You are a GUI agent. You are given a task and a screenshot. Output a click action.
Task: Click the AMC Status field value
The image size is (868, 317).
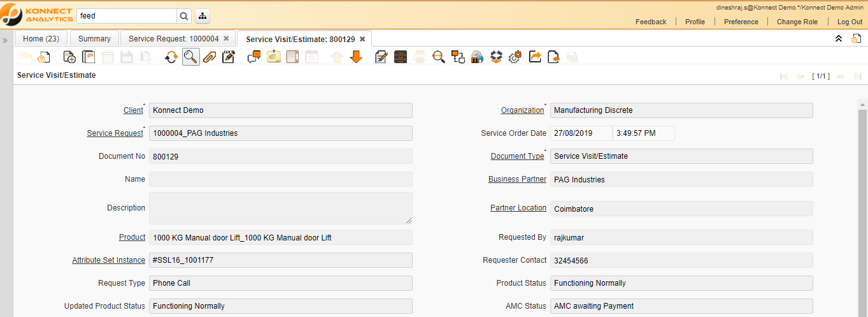coord(681,306)
